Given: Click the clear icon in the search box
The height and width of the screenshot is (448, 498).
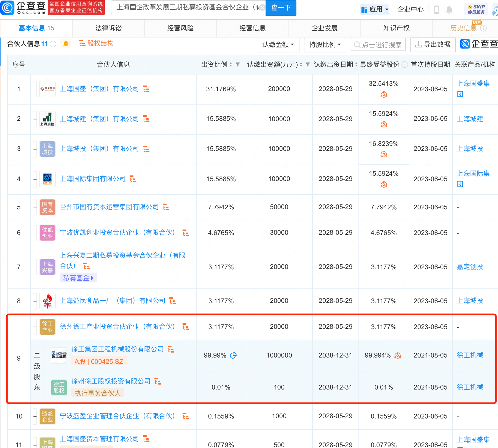Looking at the screenshot, I should coord(262,7).
